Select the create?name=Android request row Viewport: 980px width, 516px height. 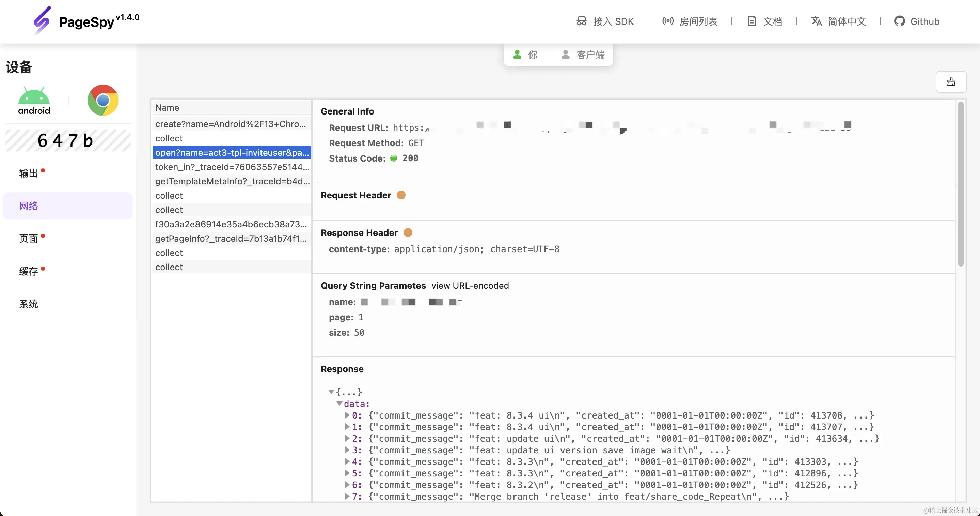click(x=232, y=124)
